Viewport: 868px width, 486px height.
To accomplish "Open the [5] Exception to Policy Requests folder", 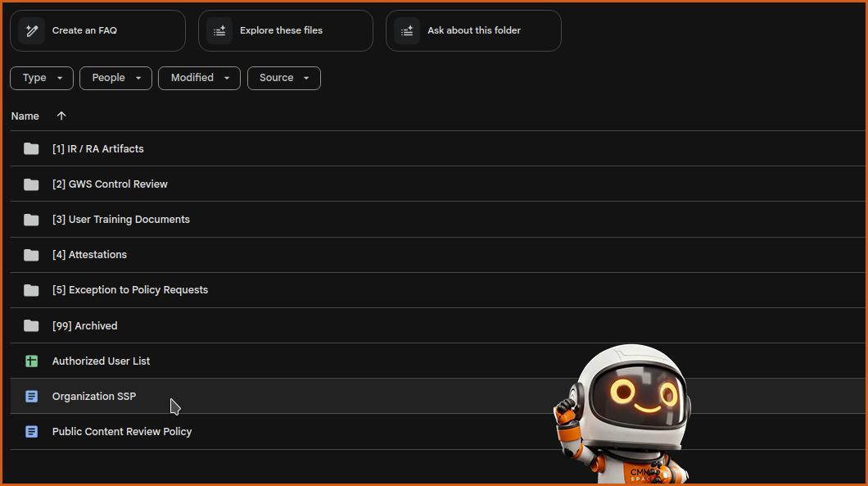I will click(x=437, y=290).
